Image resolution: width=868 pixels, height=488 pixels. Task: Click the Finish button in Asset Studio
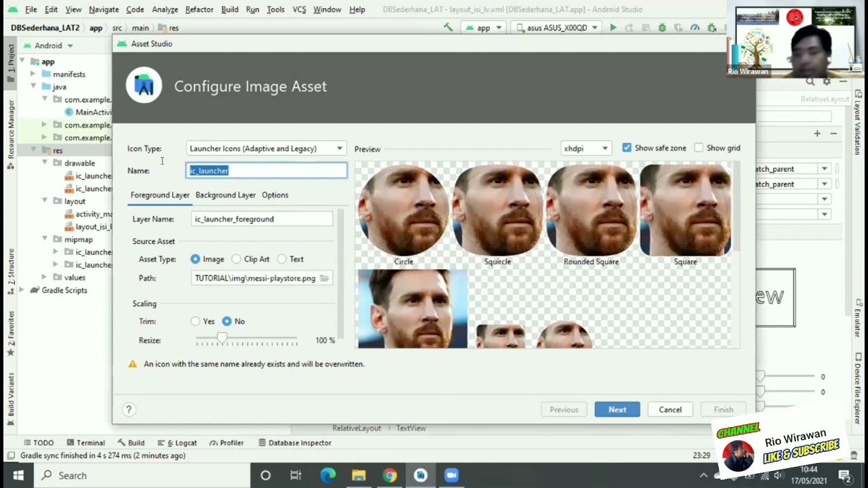point(724,409)
